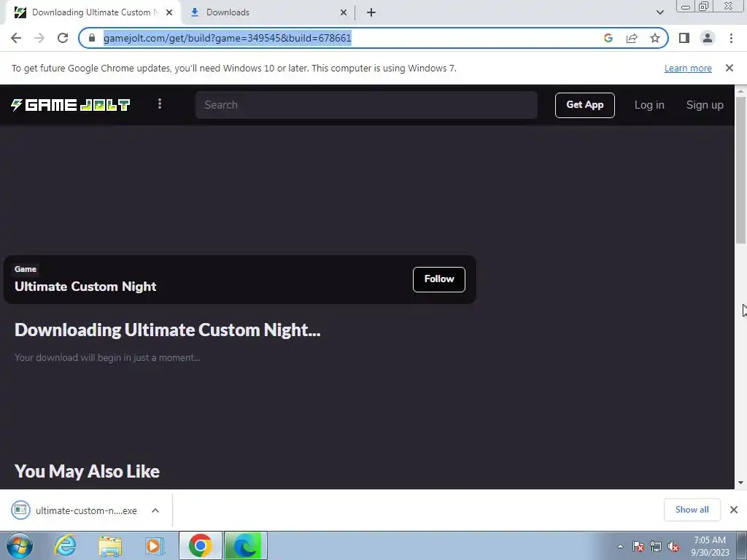Reload the Game Jolt page

click(x=63, y=38)
